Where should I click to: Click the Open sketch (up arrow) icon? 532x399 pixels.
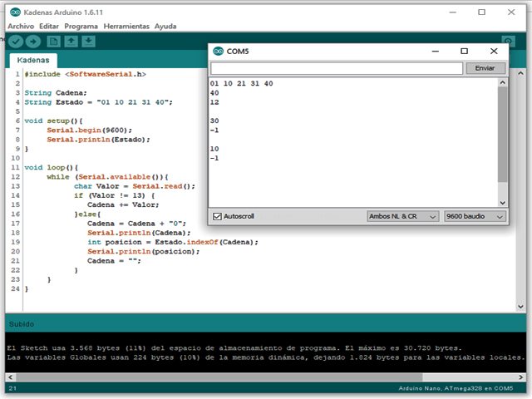(71, 42)
